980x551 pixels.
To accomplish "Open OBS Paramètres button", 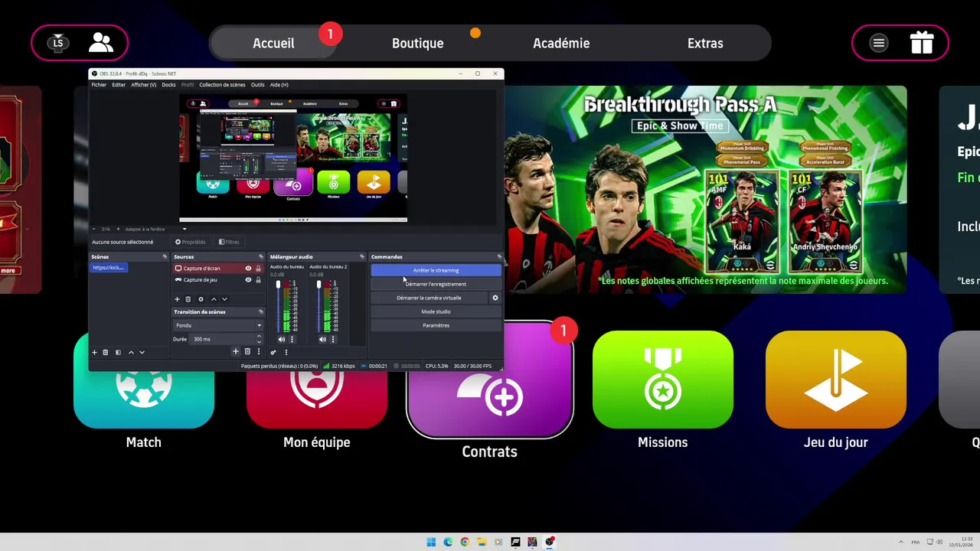I will 436,325.
